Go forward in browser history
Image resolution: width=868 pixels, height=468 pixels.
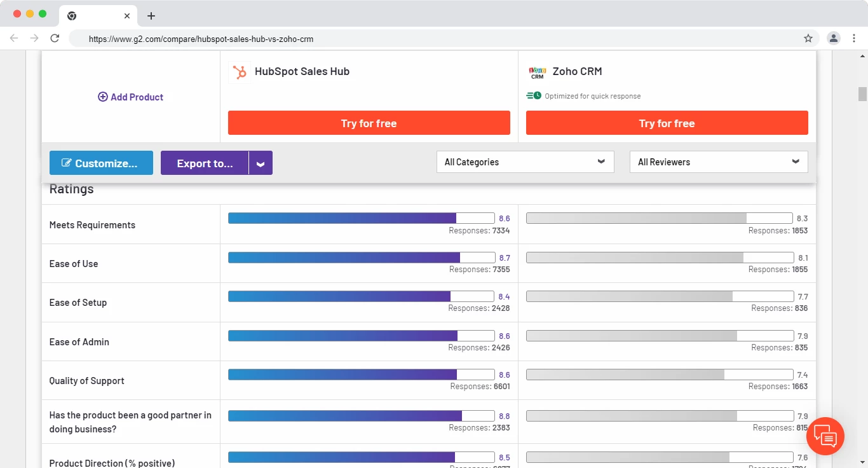(x=34, y=38)
